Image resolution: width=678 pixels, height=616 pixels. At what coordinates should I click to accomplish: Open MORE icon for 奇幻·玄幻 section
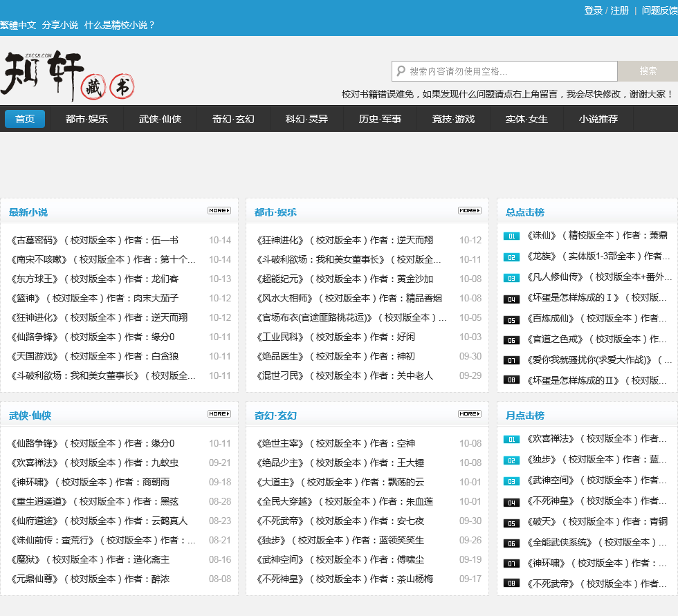[469, 413]
